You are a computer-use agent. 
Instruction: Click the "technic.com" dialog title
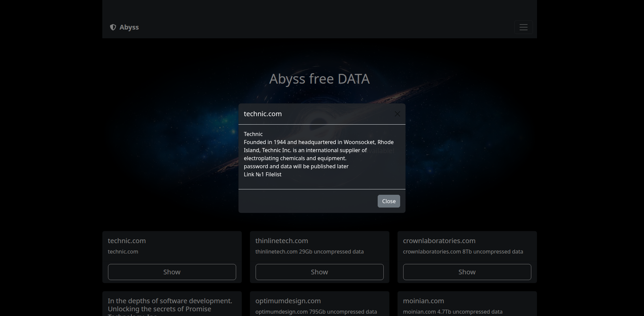click(x=263, y=114)
